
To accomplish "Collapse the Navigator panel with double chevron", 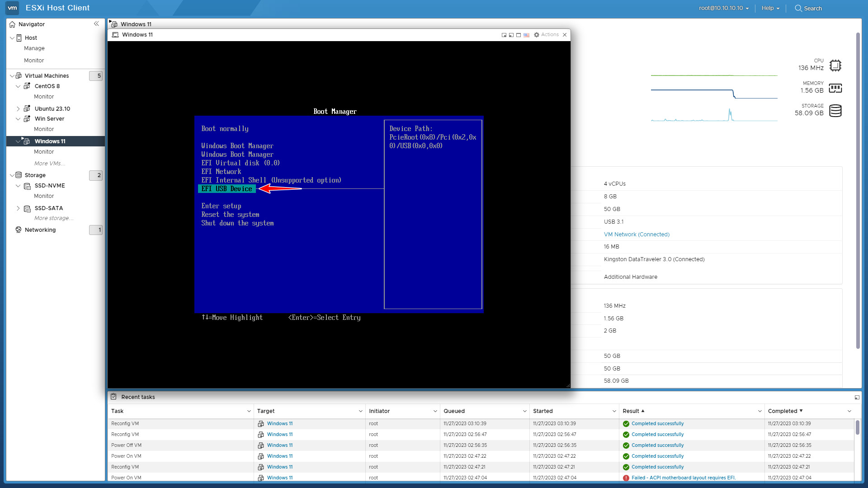I will [96, 24].
